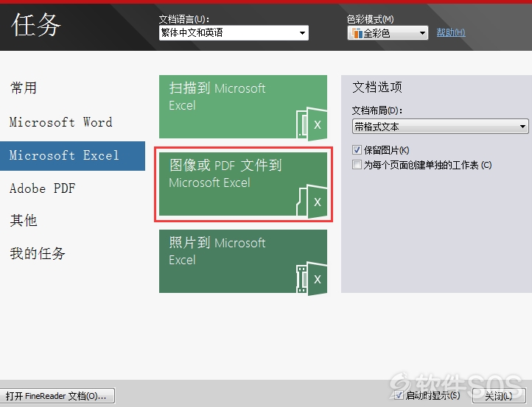Click the Excel icon on the photo tile
Image resolution: width=532 pixels, height=407 pixels.
[x=312, y=278]
